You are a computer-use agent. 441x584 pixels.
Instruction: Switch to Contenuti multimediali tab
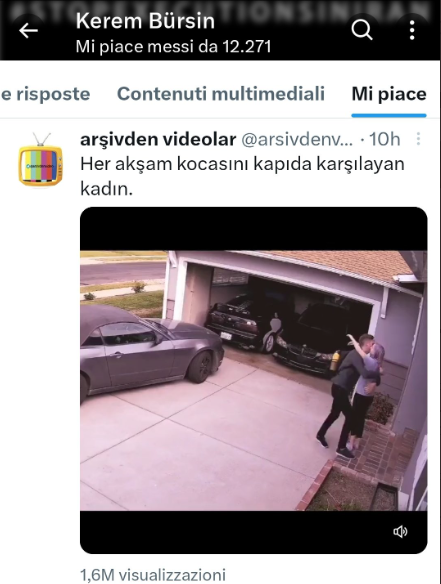(x=221, y=93)
